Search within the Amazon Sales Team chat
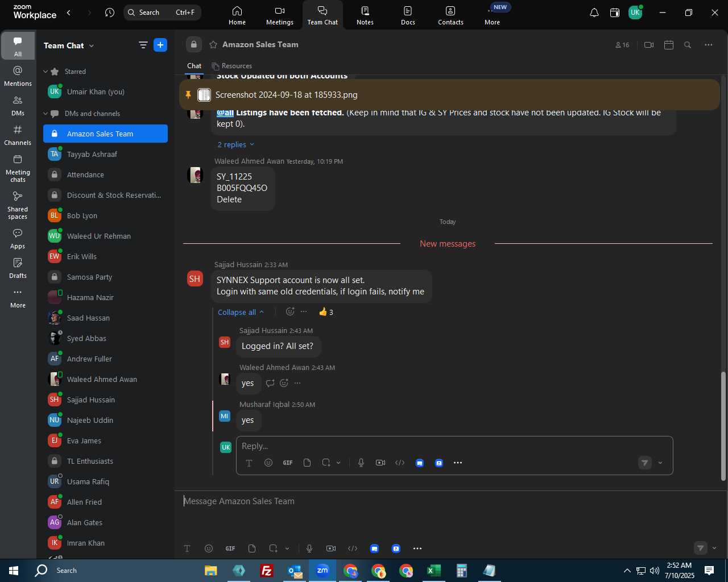 click(688, 45)
